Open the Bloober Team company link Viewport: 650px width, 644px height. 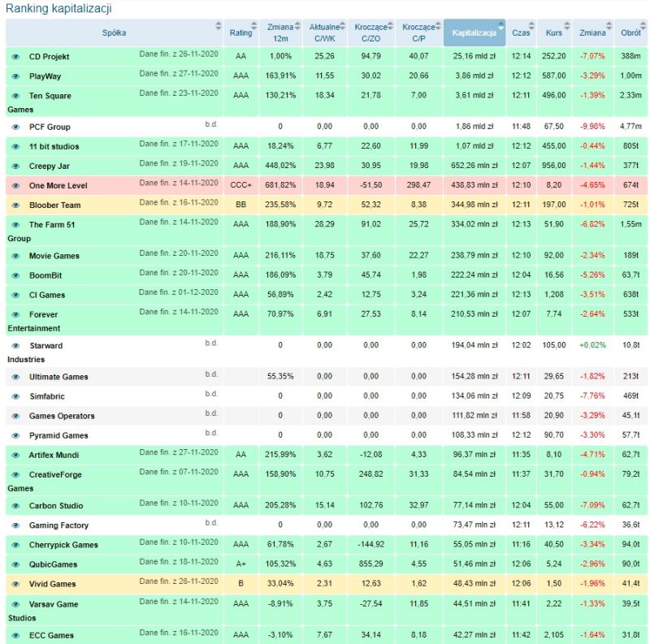[54, 205]
